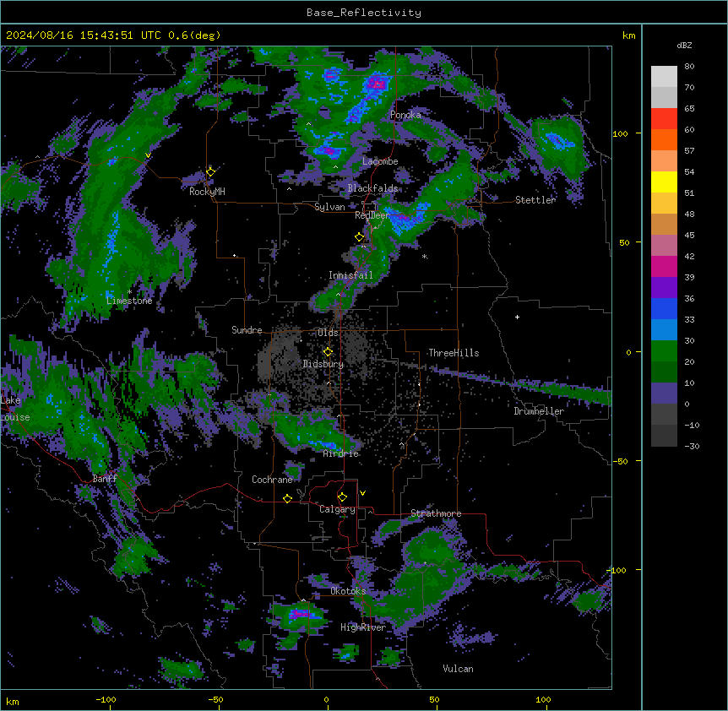Pick the orange 57–60 dBZ swatch
Viewport: 728px width, 711px height.
coord(664,139)
